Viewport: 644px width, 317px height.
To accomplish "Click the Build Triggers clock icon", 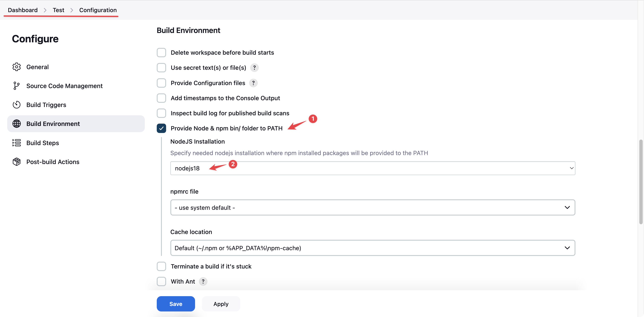I will coord(16,105).
